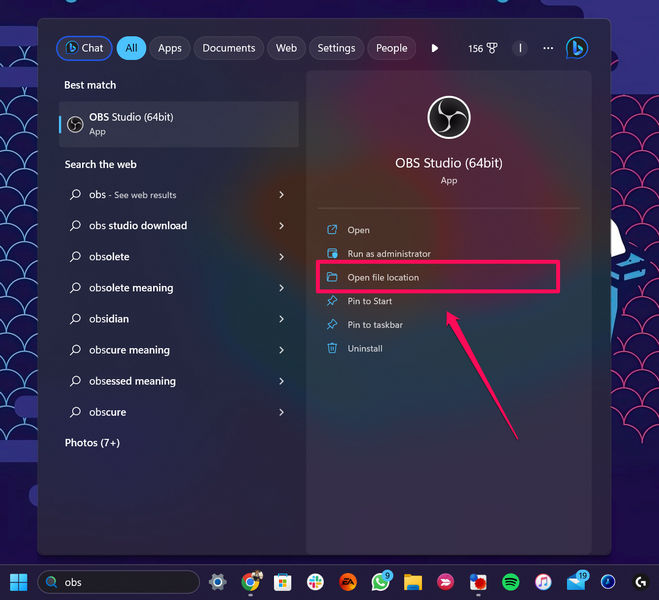Launch Spotify from the taskbar
The image size is (659, 600).
click(510, 582)
